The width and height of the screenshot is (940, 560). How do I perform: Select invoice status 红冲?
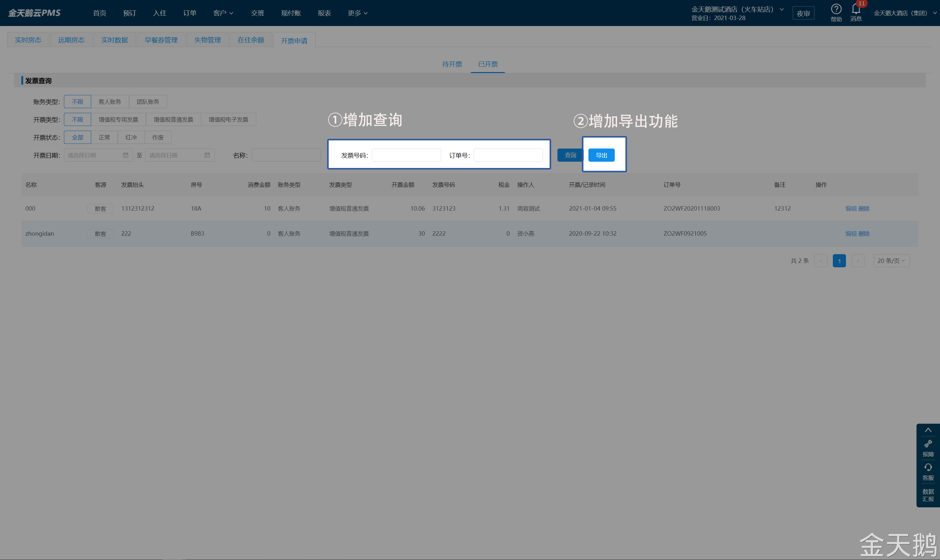[x=131, y=137]
